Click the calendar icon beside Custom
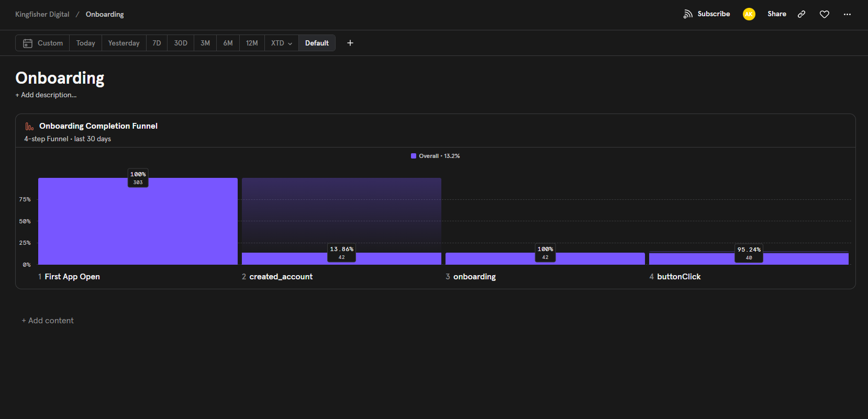This screenshot has width=868, height=419. [x=28, y=43]
